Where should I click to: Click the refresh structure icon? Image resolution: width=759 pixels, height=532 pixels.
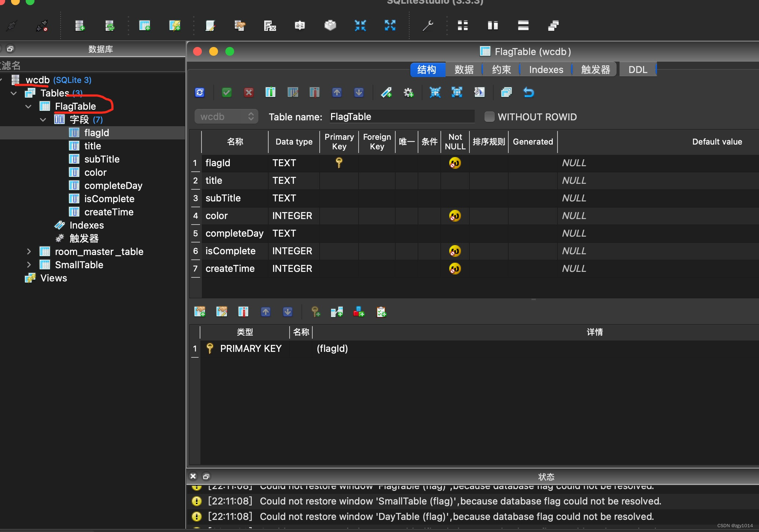coord(200,92)
